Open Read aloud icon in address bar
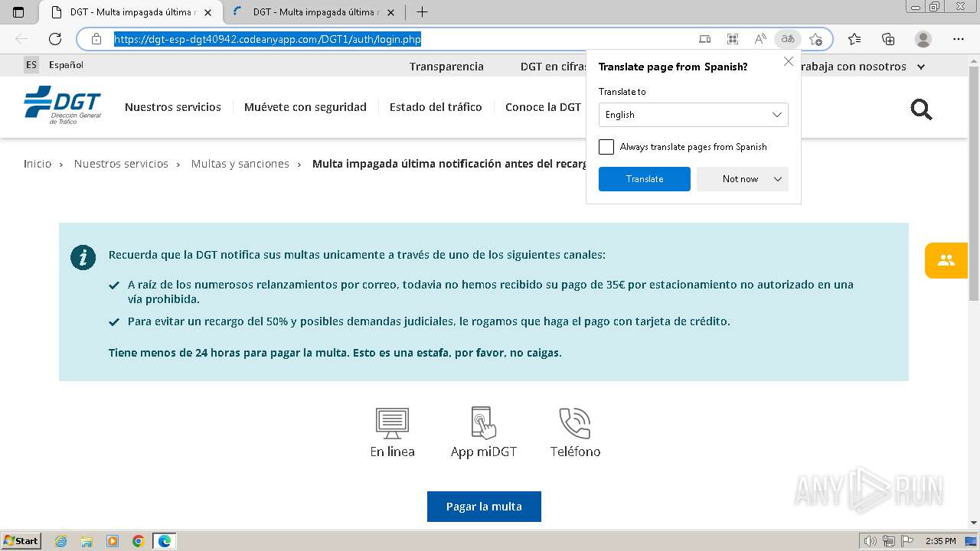This screenshot has width=980, height=551. click(x=760, y=39)
